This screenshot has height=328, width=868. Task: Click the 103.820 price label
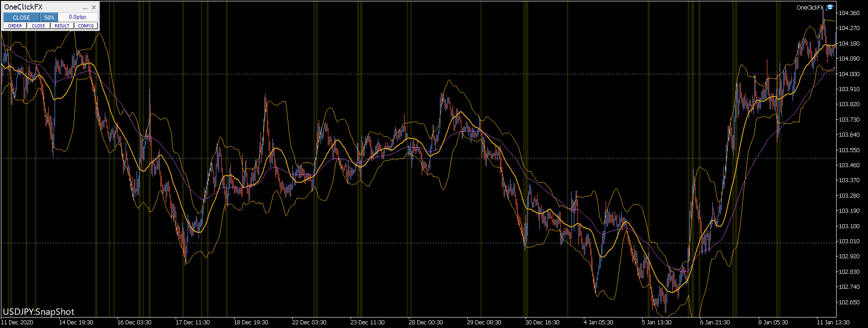coord(849,104)
